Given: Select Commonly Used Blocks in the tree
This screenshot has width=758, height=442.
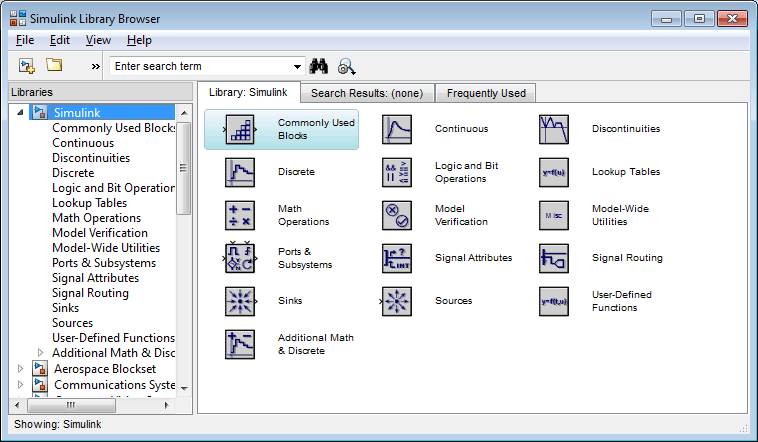Looking at the screenshot, I should pos(114,128).
